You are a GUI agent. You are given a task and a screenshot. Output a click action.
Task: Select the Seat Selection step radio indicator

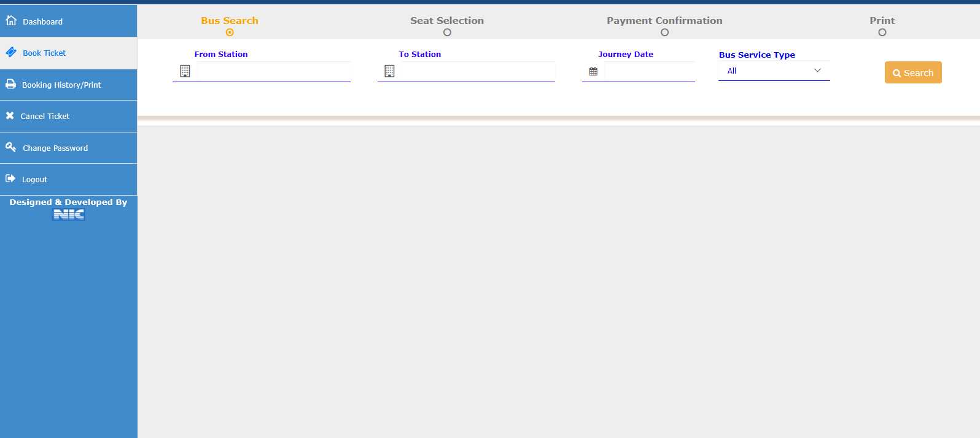[x=447, y=33]
